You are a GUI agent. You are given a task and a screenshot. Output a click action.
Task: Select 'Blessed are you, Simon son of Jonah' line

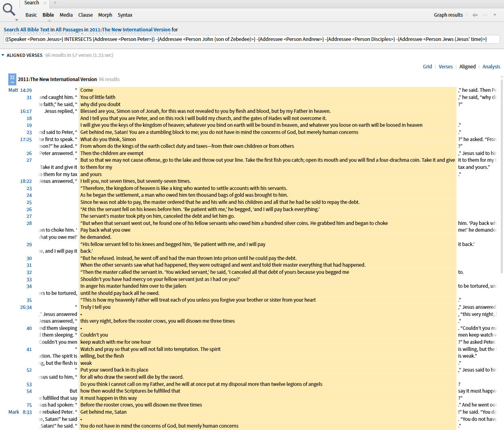(205, 111)
